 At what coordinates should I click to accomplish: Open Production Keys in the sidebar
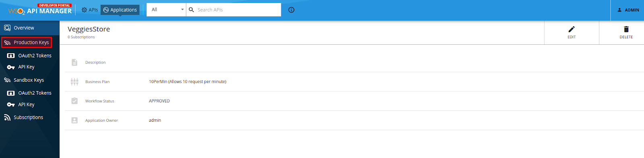coord(27,42)
